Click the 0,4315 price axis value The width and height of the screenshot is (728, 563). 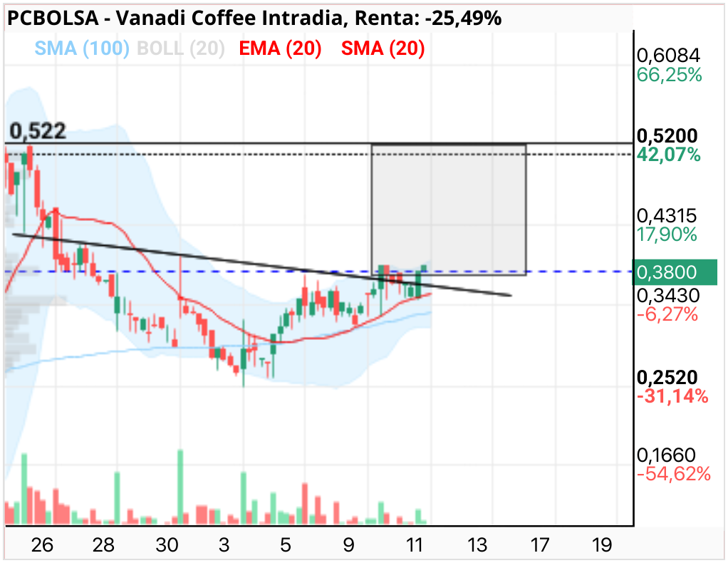point(667,215)
